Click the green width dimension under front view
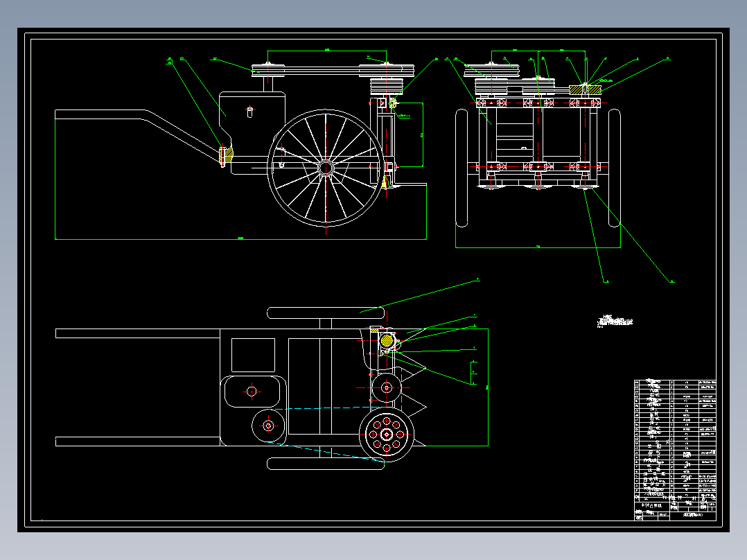747x560 pixels. (x=538, y=247)
